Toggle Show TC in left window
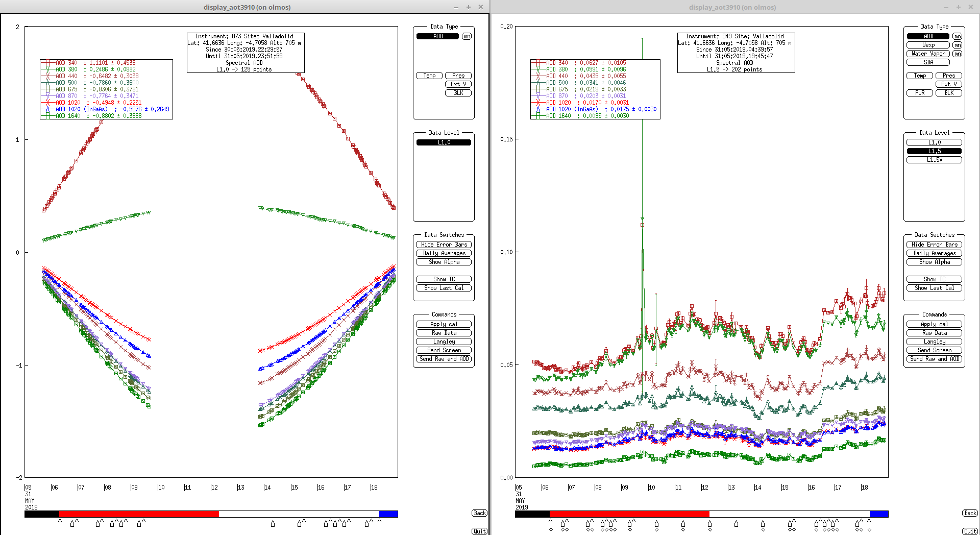 pos(444,279)
